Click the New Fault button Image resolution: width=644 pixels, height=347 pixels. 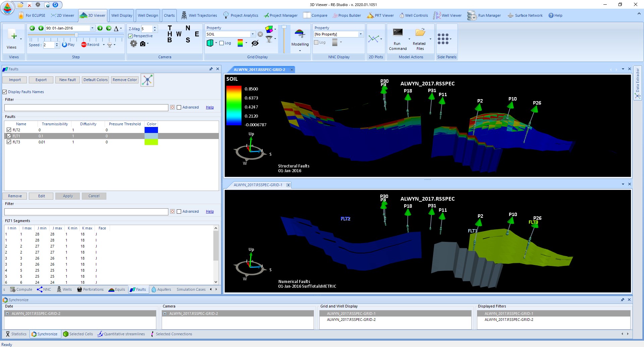(x=67, y=80)
